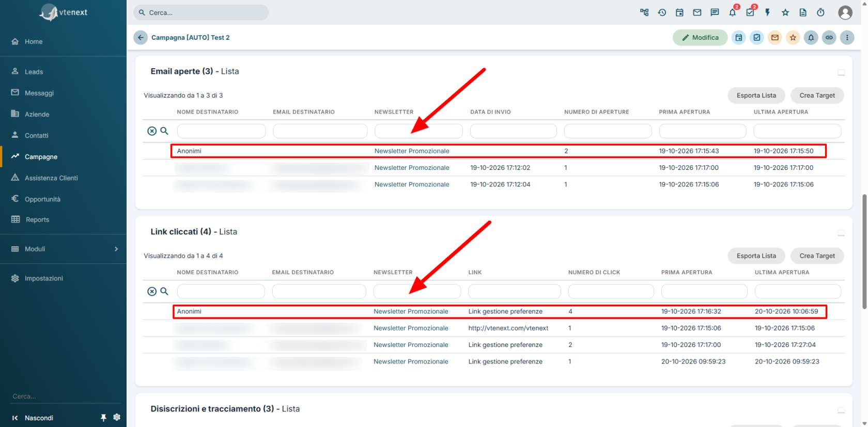Click the lightning bolt quick-create icon
This screenshot has width=868, height=427.
click(768, 12)
